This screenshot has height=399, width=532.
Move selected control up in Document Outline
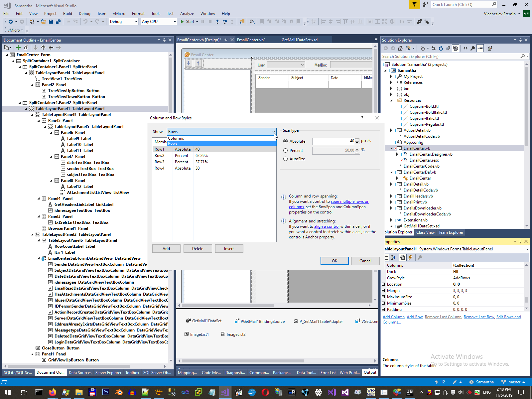[x=43, y=48]
